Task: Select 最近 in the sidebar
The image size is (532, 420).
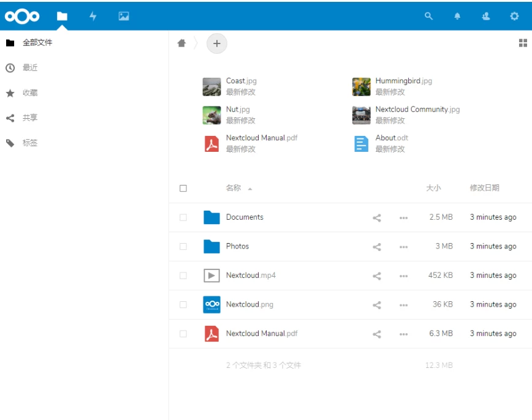Action: pos(30,68)
